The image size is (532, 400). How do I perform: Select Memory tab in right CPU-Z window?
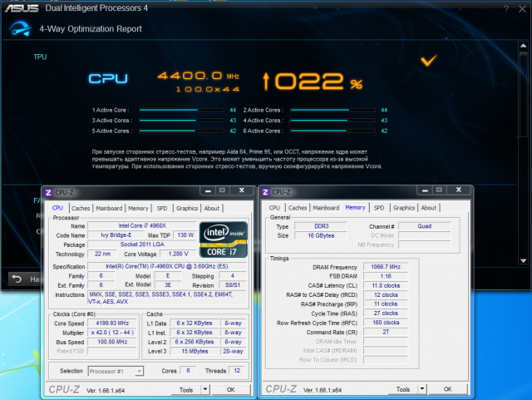[355, 207]
